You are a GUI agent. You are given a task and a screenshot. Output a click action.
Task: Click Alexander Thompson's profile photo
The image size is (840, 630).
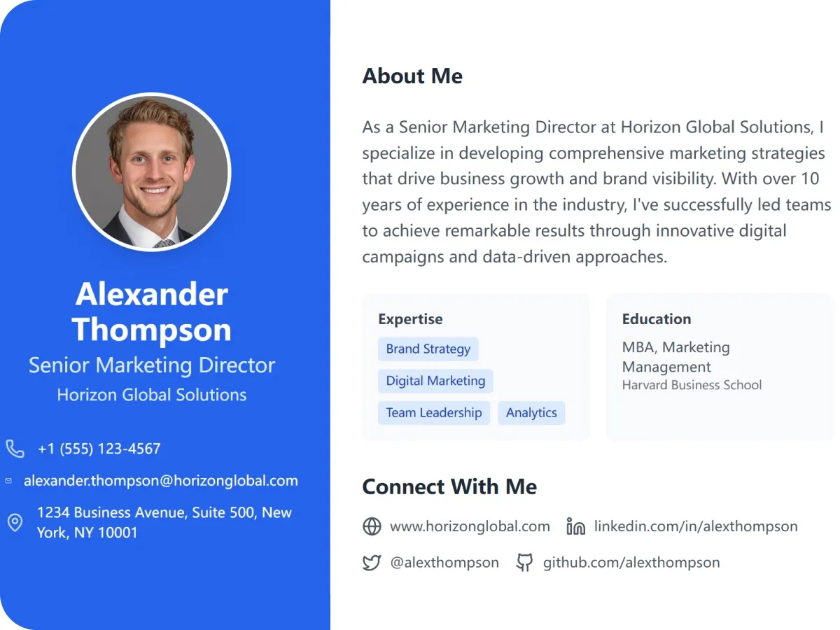tap(152, 172)
